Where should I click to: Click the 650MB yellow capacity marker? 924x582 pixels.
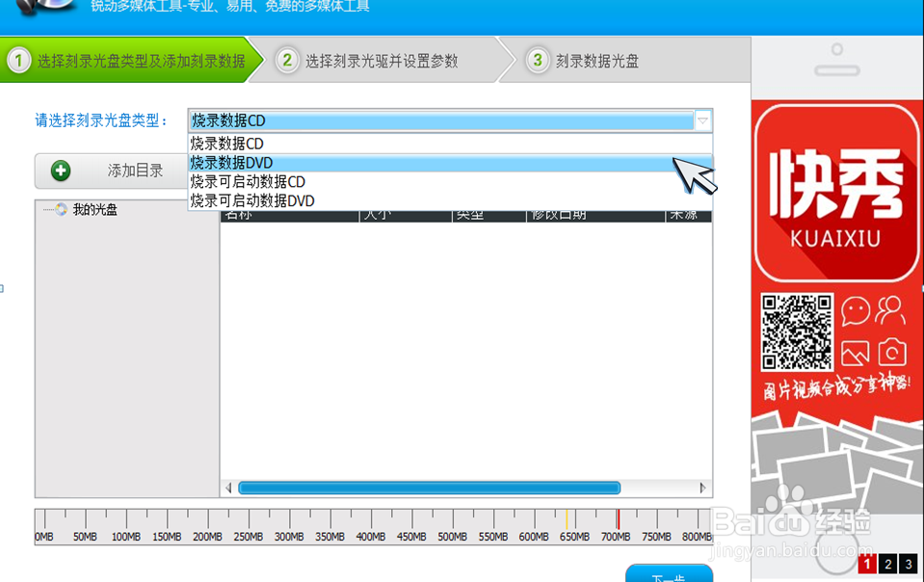click(x=567, y=519)
